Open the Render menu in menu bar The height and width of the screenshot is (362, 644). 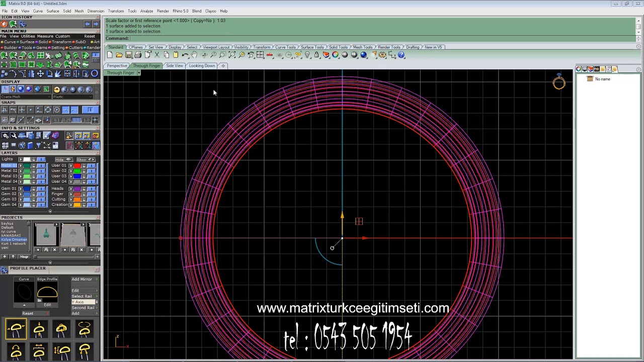(163, 11)
